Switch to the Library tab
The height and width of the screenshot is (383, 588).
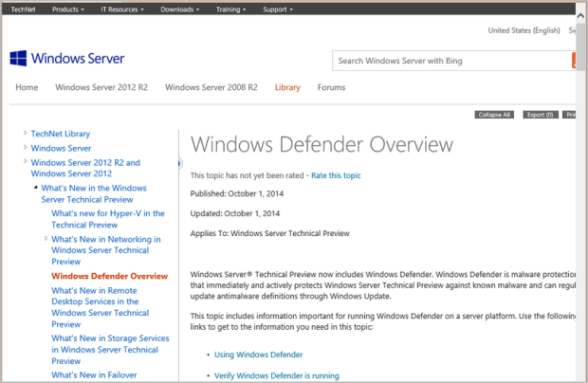(287, 87)
